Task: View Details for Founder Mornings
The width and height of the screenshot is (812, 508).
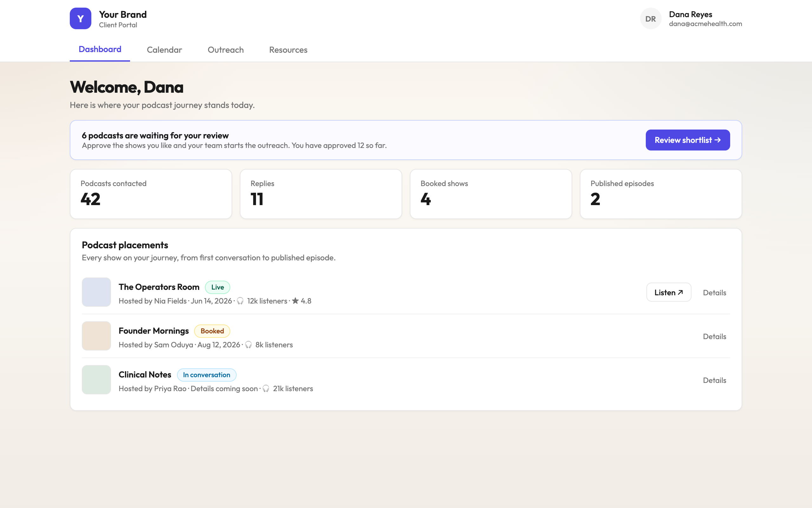Action: coord(714,336)
